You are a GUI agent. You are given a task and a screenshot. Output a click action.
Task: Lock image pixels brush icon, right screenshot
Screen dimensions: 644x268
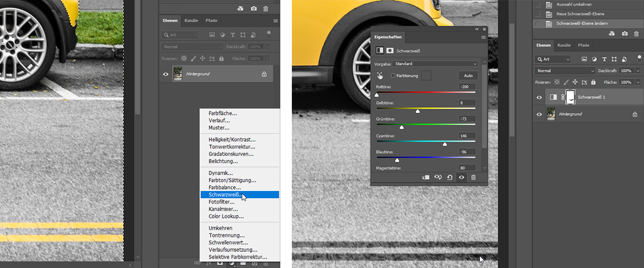566,82
